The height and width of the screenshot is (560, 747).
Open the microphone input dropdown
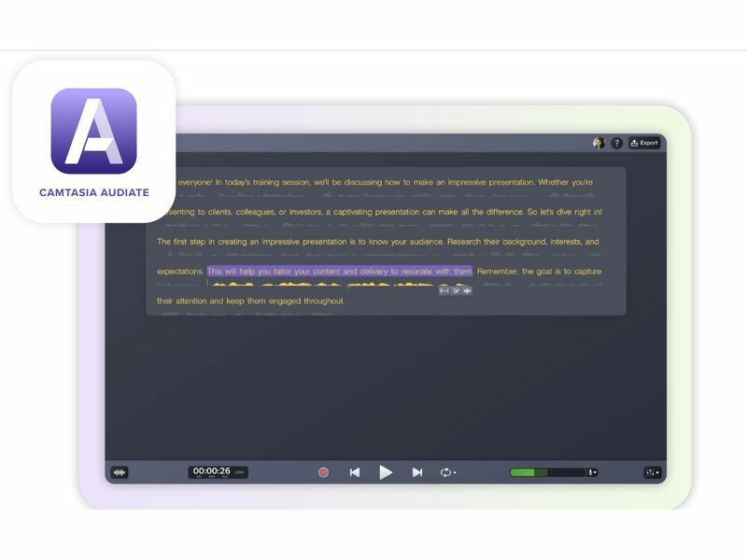(x=592, y=472)
